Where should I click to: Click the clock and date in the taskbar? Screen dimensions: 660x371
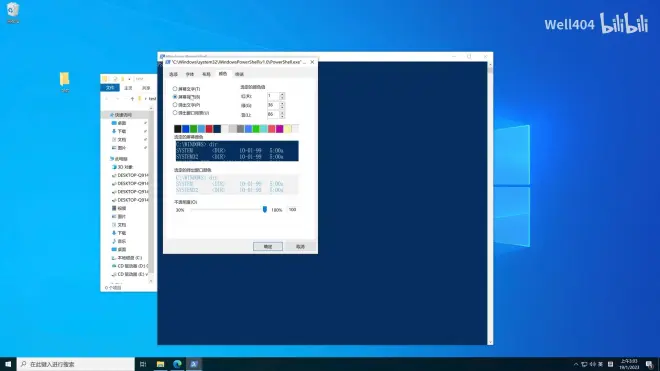629,364
